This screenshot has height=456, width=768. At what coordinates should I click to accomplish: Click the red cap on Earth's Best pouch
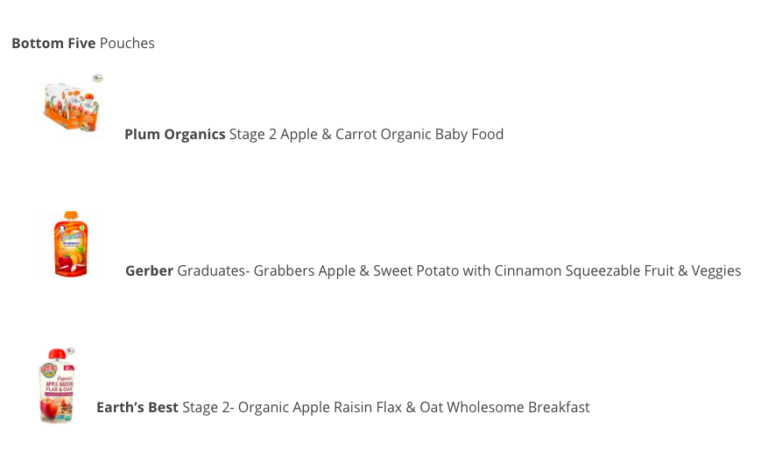coord(57,354)
